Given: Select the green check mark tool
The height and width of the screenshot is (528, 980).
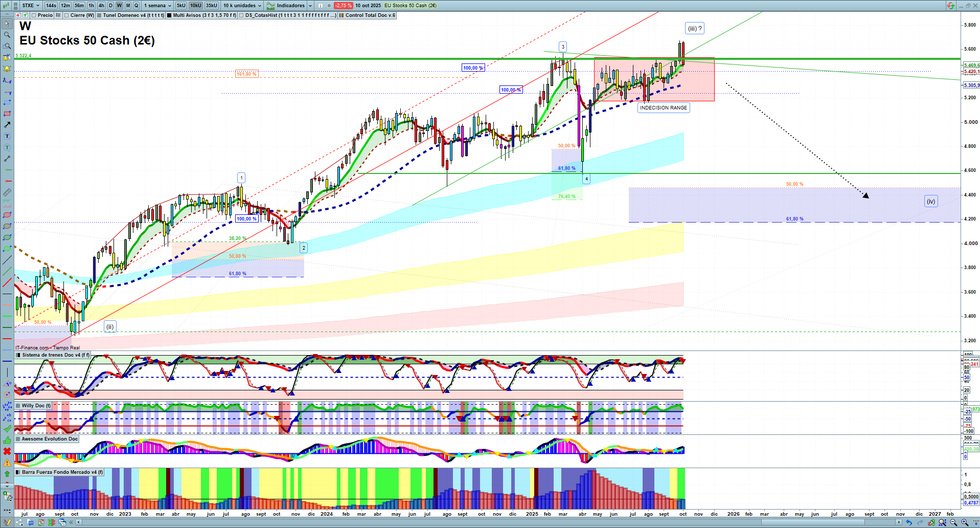Looking at the screenshot, I should (x=7, y=429).
